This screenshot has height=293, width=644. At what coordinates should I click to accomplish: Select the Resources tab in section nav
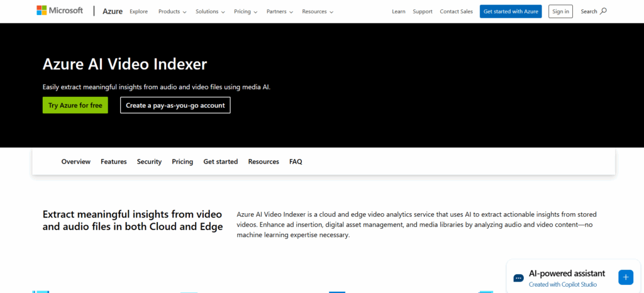coord(264,162)
